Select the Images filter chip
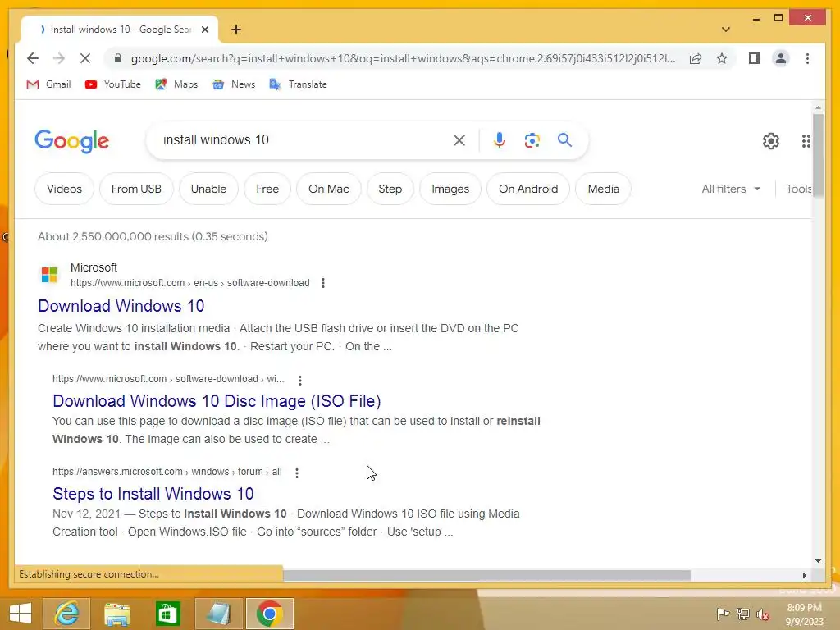The width and height of the screenshot is (840, 630). (450, 189)
